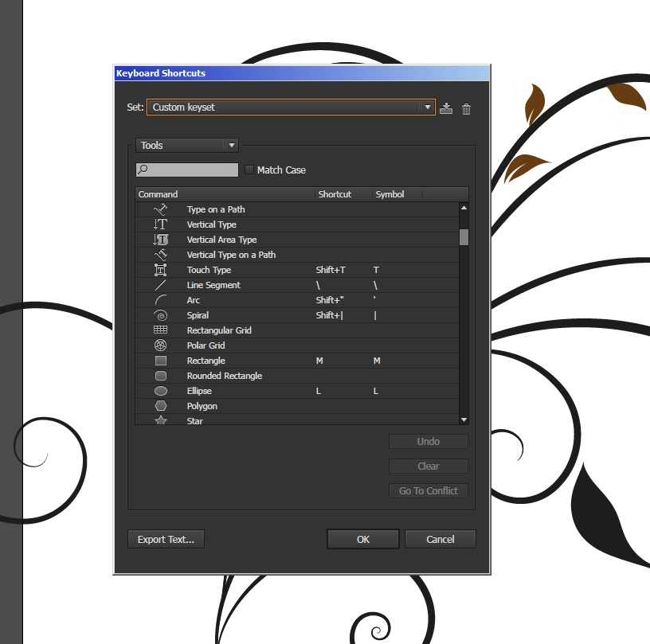
Task: Select the L shortcut cell for Ellipse
Action: (319, 391)
